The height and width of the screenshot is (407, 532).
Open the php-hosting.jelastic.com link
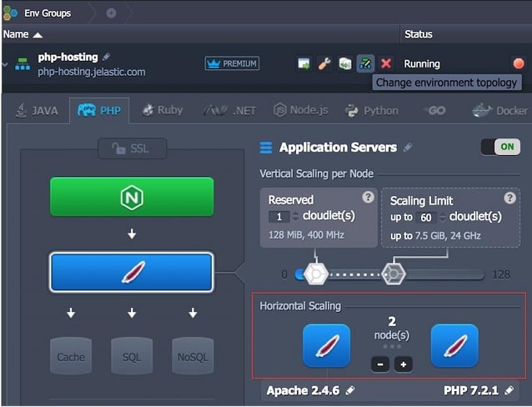(91, 72)
